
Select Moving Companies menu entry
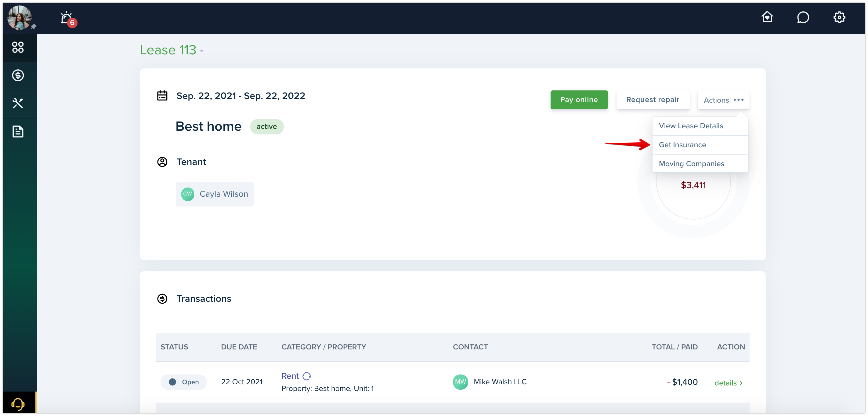click(x=700, y=163)
